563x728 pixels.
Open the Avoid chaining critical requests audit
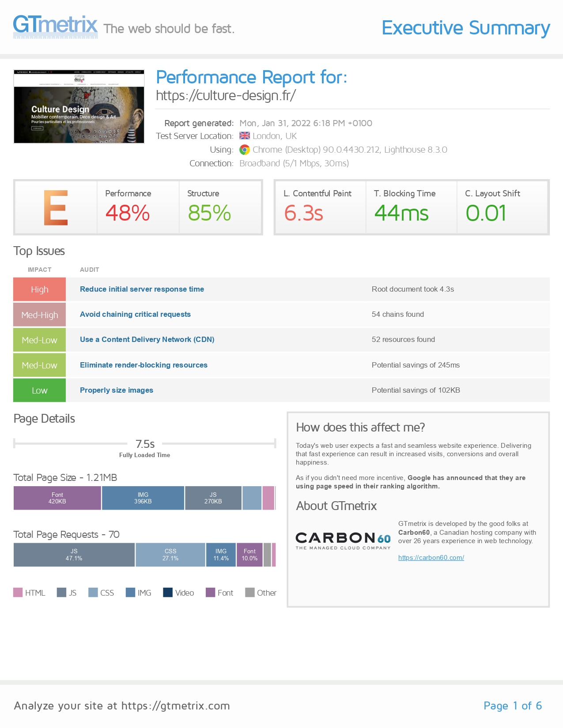[135, 315]
